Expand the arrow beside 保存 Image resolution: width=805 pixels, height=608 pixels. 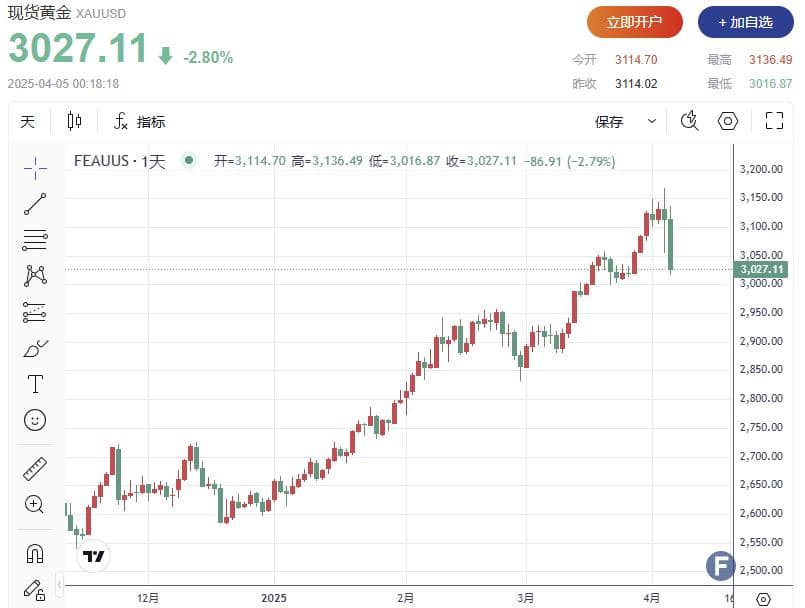652,121
